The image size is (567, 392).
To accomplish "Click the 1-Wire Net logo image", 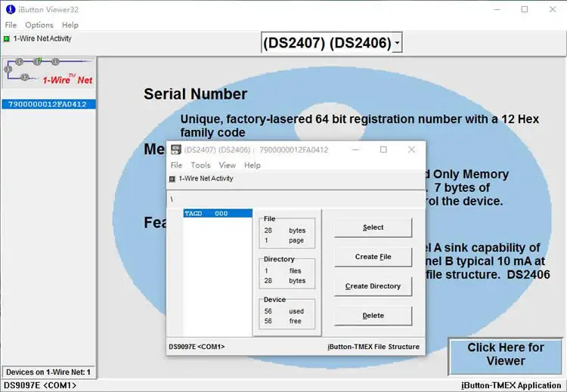I will tap(49, 73).
